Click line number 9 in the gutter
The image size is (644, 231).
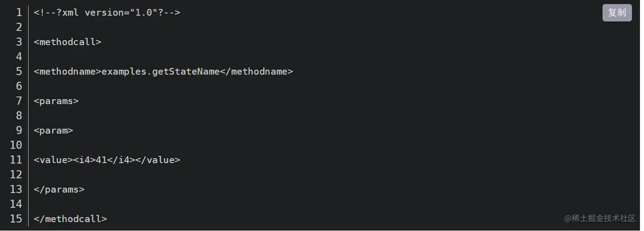[19, 130]
